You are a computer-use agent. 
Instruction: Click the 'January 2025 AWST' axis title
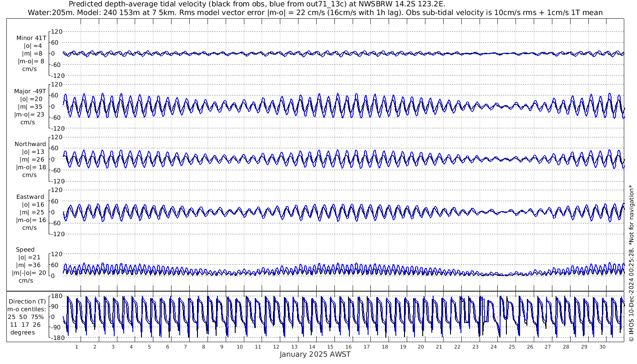(315, 354)
